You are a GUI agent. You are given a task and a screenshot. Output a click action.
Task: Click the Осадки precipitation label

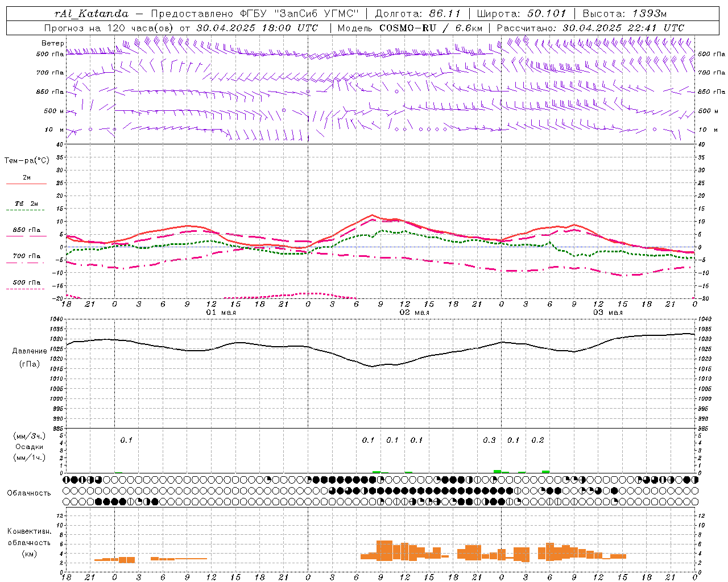tap(28, 447)
